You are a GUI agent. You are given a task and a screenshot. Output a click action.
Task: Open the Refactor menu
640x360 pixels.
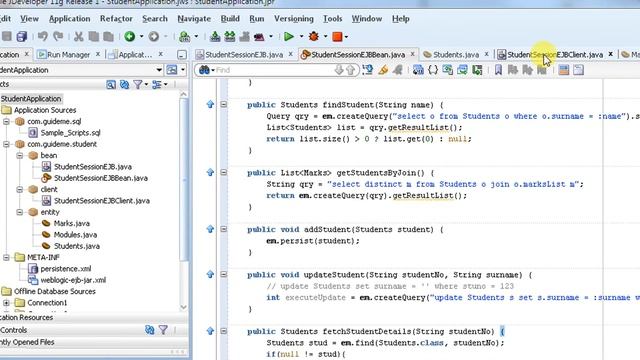point(116,19)
